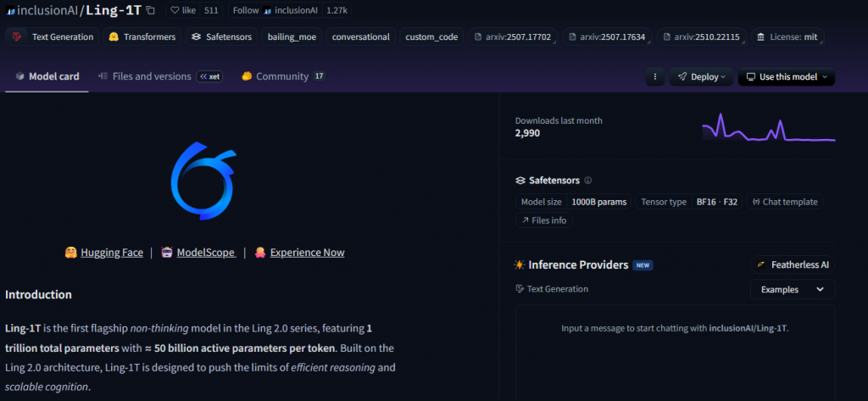This screenshot has height=401, width=868.
Task: Open Files info button
Action: 544,220
